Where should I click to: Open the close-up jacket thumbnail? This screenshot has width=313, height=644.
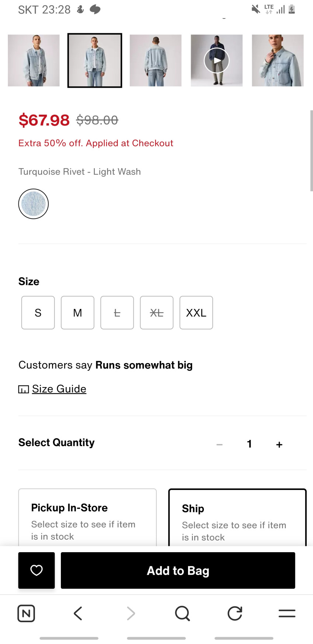click(278, 60)
